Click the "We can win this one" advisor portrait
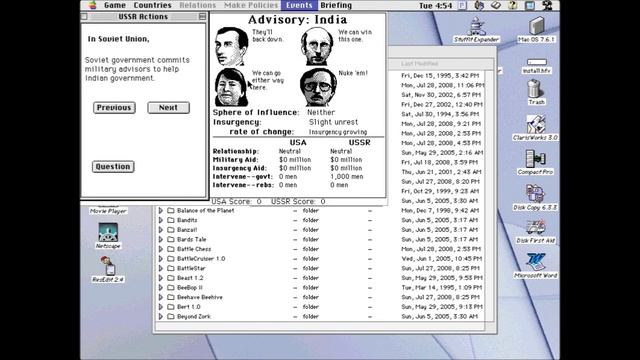 click(x=317, y=47)
